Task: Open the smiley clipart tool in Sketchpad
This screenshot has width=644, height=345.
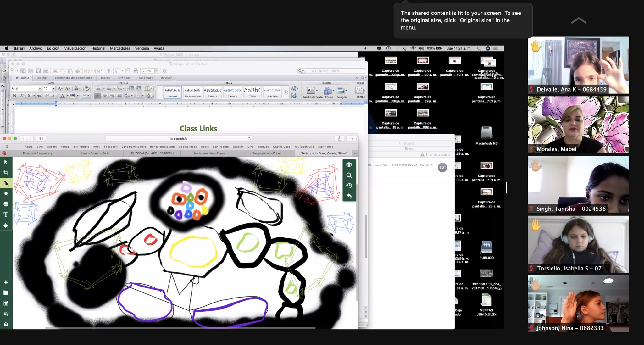Action: [6, 204]
